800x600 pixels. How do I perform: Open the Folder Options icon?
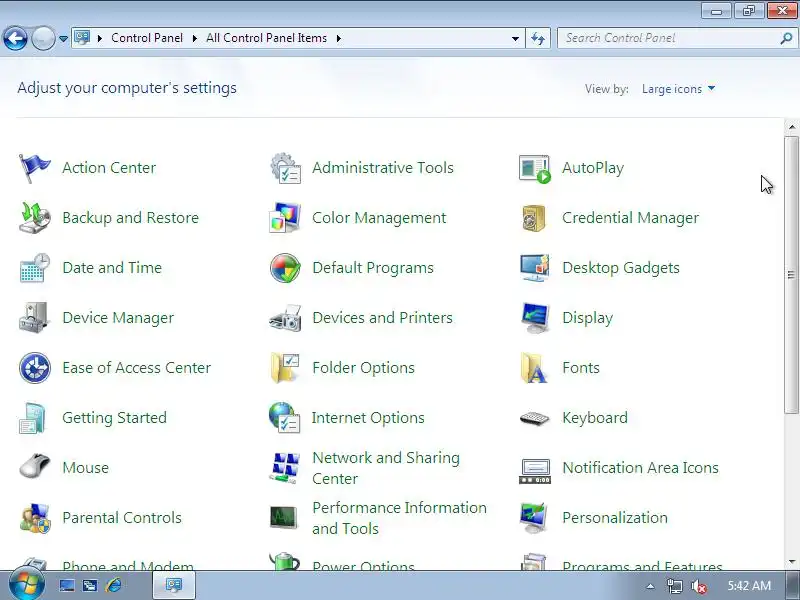point(285,368)
